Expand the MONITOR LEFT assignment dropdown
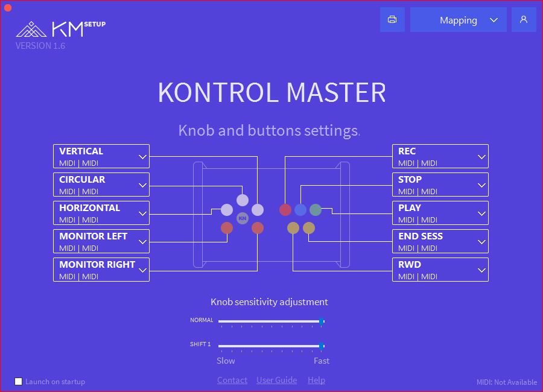 click(x=101, y=241)
